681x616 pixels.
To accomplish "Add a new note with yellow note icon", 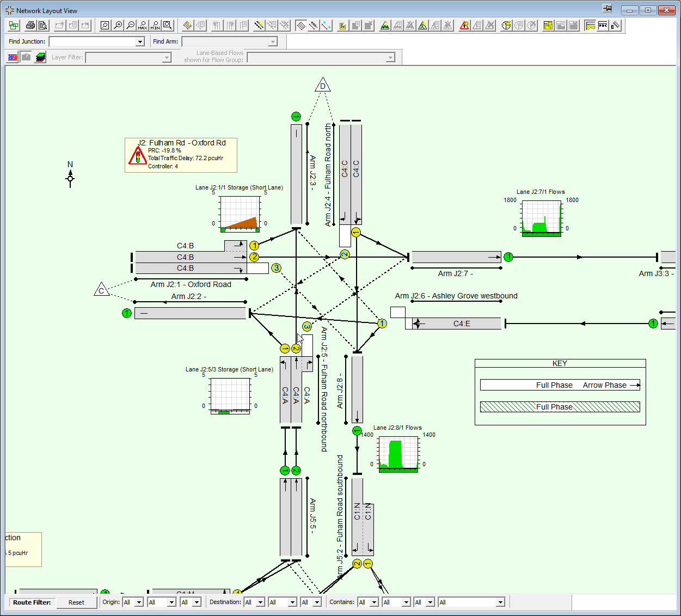I will (x=343, y=25).
